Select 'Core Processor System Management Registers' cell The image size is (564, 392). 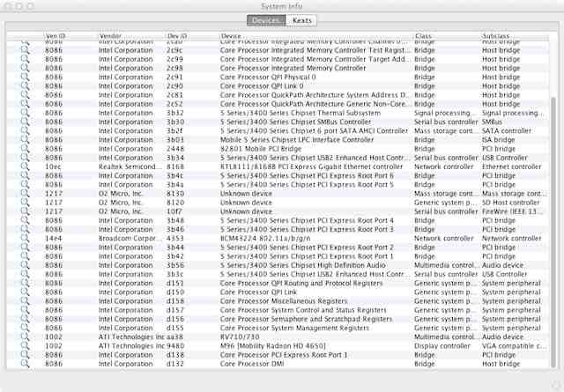294,328
